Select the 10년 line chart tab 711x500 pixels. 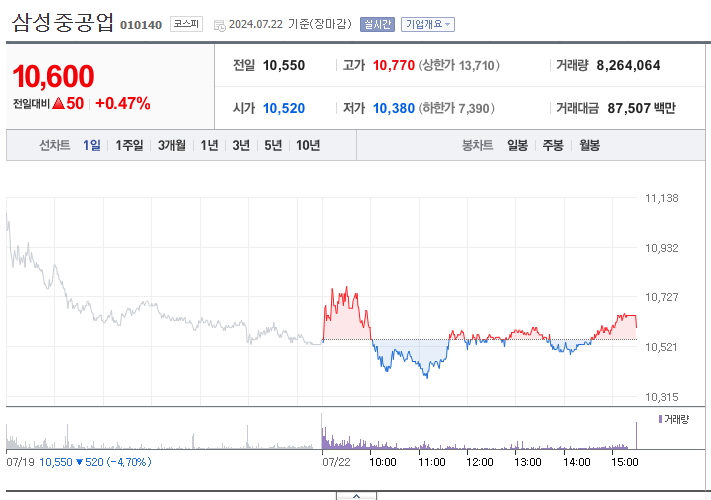click(x=308, y=145)
